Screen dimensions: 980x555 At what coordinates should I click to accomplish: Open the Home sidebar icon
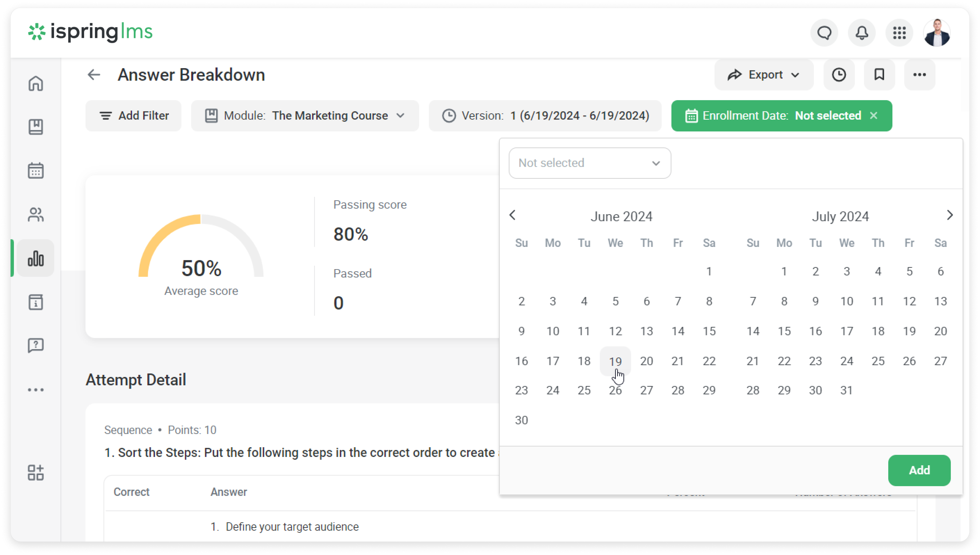pyautogui.click(x=36, y=83)
